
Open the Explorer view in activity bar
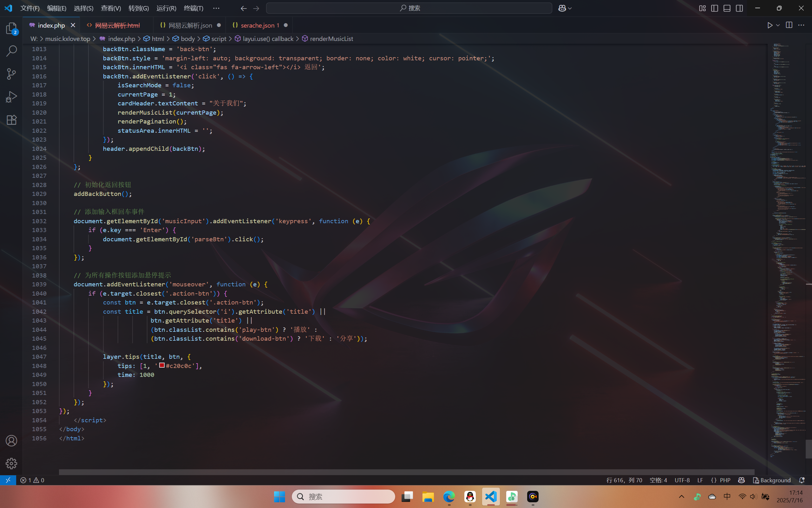click(x=11, y=29)
